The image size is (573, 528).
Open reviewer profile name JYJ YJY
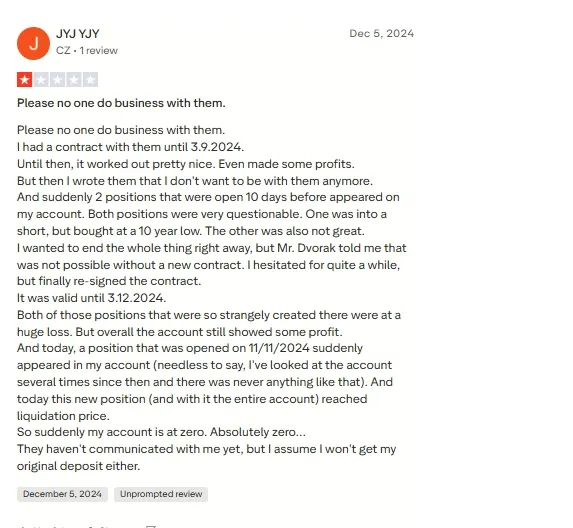click(x=77, y=34)
